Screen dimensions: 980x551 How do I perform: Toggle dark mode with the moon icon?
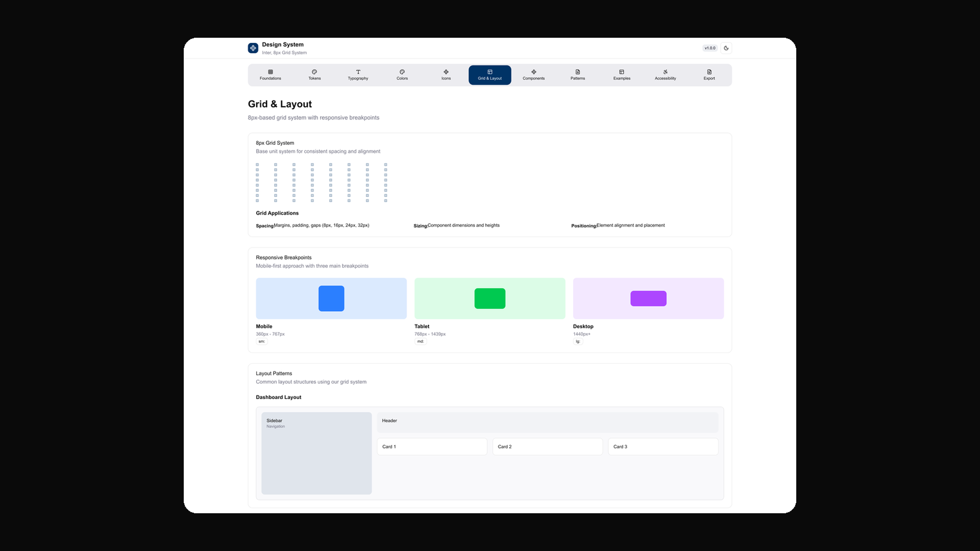(x=726, y=48)
